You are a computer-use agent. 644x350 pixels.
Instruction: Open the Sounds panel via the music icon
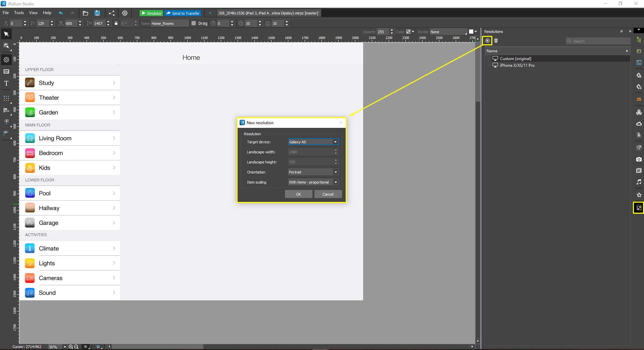[639, 182]
